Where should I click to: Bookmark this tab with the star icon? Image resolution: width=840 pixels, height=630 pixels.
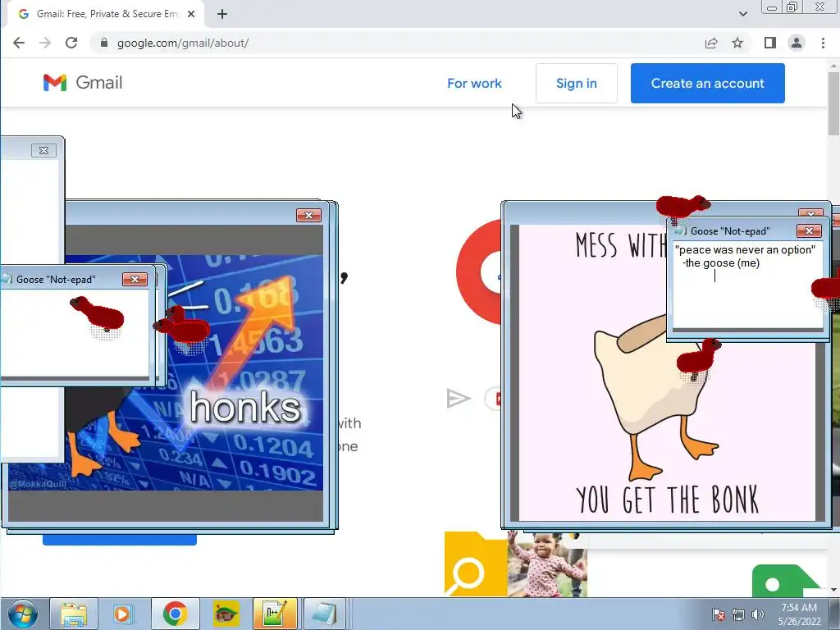click(737, 43)
